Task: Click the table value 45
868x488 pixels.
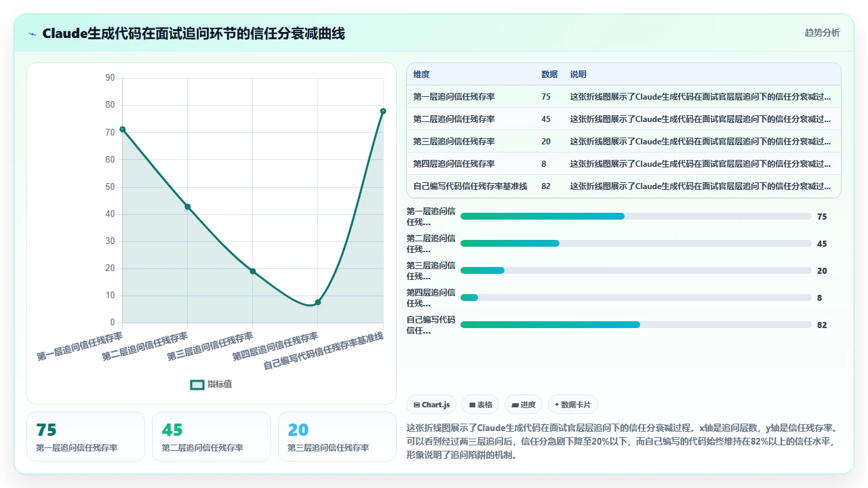Action: [x=546, y=119]
